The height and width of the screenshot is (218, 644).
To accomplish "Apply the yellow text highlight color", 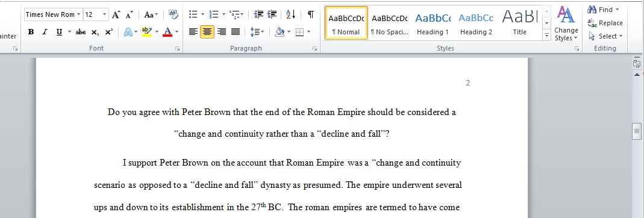I will pos(146,31).
